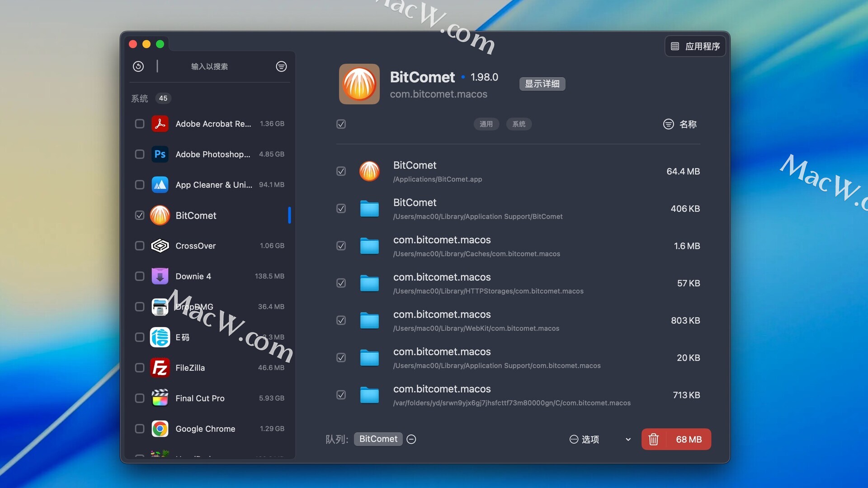Select the 通用 filter tab
Viewport: 868px width, 488px height.
[x=486, y=124]
